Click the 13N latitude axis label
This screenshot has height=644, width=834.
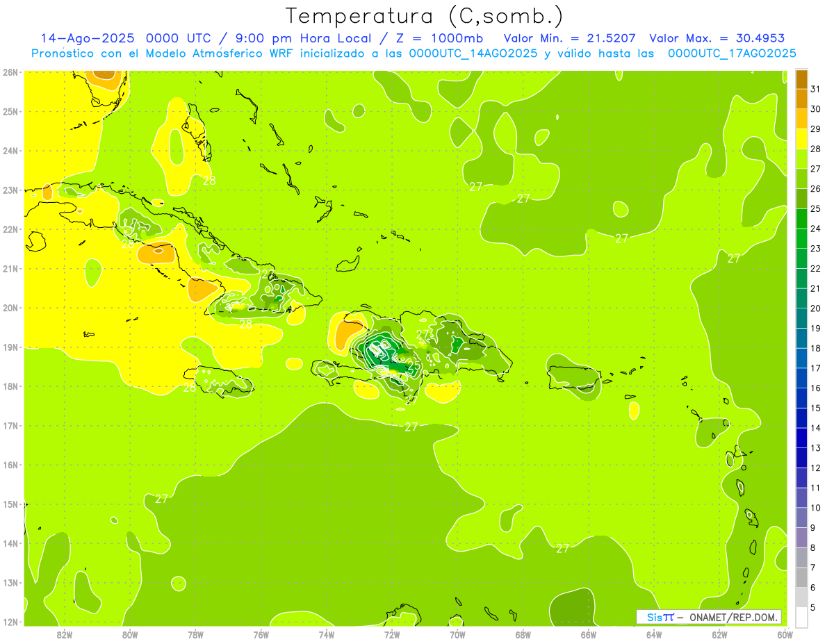point(10,582)
